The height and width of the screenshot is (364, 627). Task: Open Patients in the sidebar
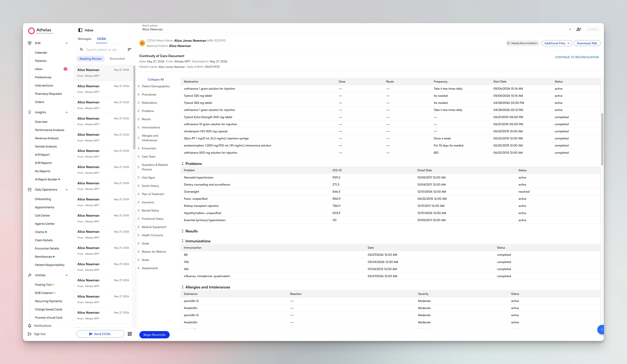point(41,61)
